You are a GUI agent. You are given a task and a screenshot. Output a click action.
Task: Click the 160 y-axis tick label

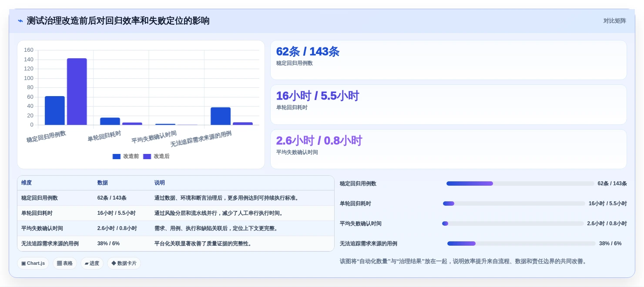point(29,50)
